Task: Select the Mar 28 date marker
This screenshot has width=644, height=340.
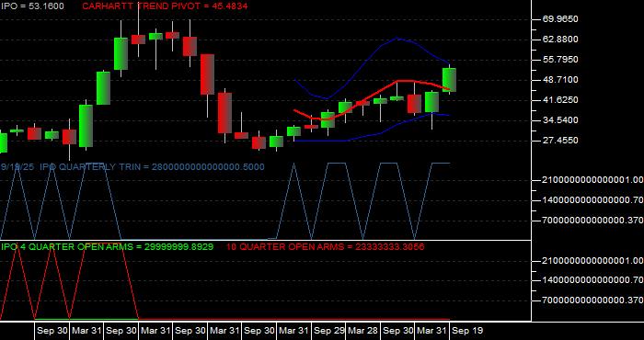Action: 363,331
